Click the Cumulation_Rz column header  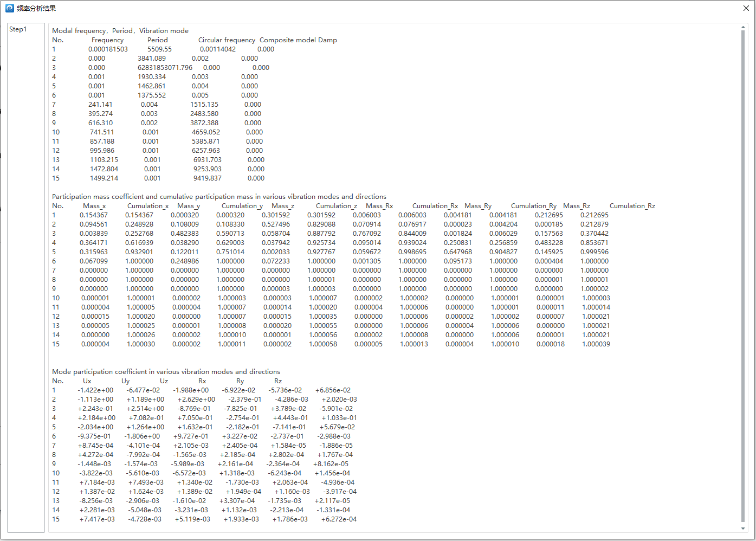pyautogui.click(x=632, y=206)
